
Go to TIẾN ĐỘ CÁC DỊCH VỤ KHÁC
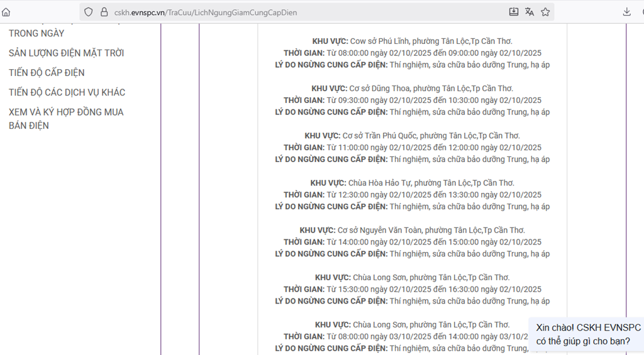click(67, 92)
